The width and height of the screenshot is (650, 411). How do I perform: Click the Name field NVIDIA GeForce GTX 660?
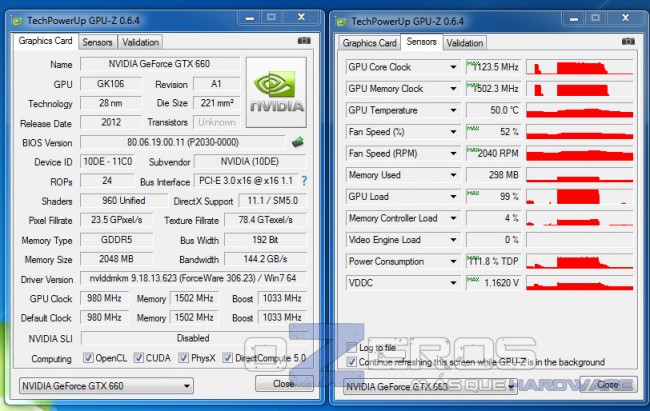pyautogui.click(x=160, y=64)
